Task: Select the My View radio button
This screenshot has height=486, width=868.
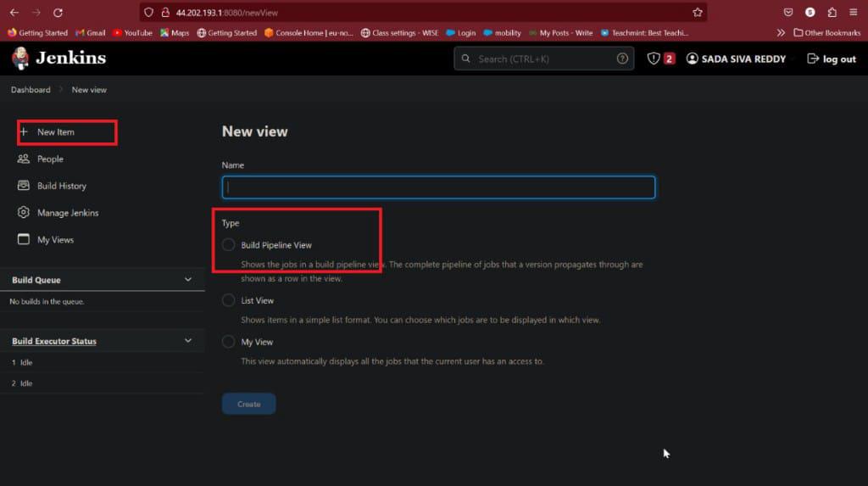Action: pyautogui.click(x=229, y=342)
